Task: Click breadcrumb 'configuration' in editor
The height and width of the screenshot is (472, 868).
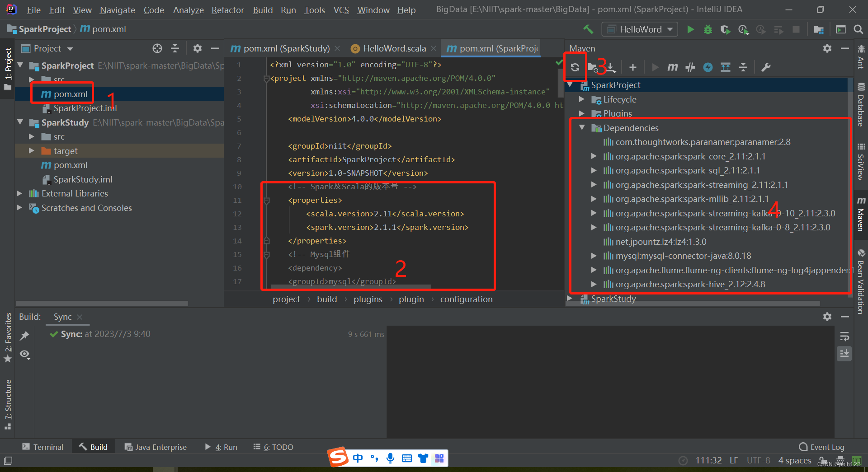Action: pyautogui.click(x=466, y=299)
